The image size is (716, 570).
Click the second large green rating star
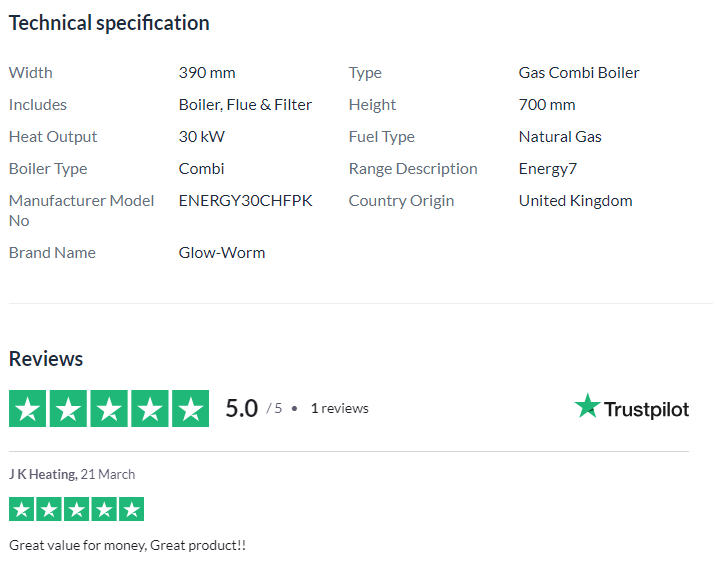68,408
